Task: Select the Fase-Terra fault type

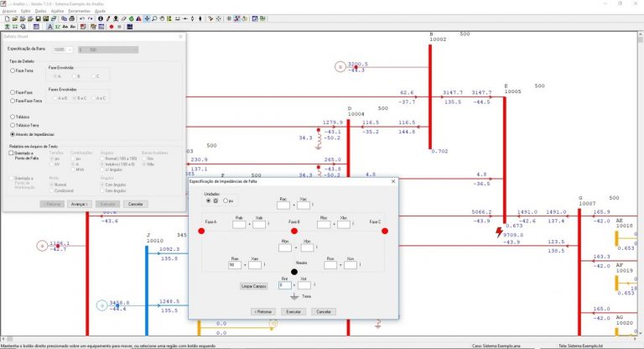Action: (12, 70)
